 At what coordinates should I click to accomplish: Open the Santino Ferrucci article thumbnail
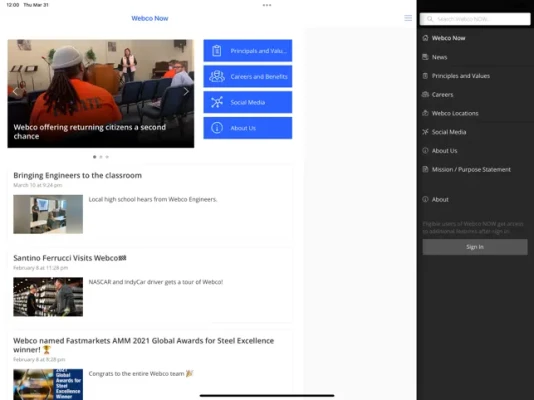coord(48,297)
